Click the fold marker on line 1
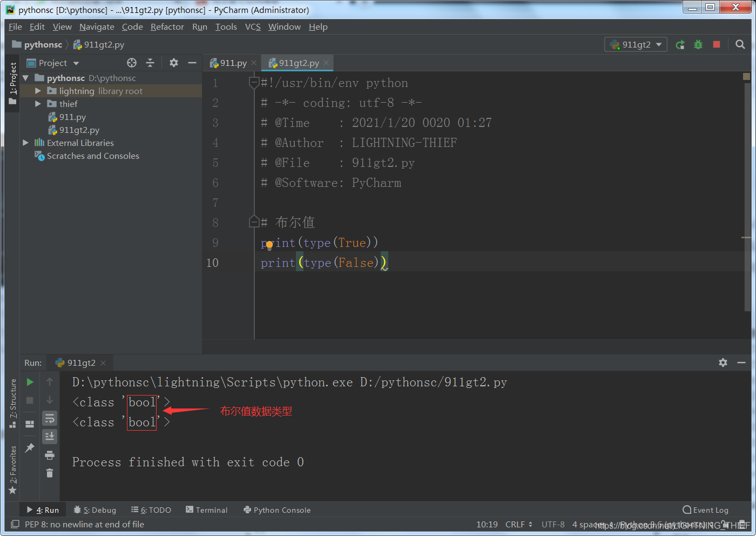The image size is (756, 536). point(254,83)
